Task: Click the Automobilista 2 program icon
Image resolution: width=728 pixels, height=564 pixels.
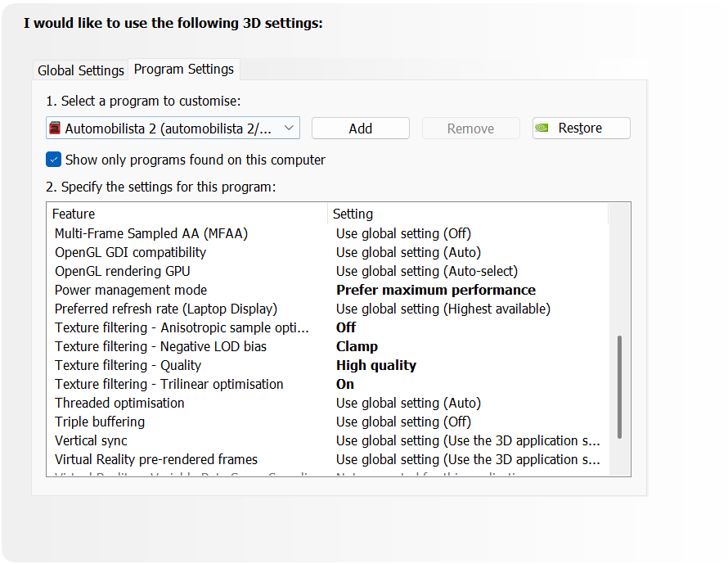Action: (56, 129)
